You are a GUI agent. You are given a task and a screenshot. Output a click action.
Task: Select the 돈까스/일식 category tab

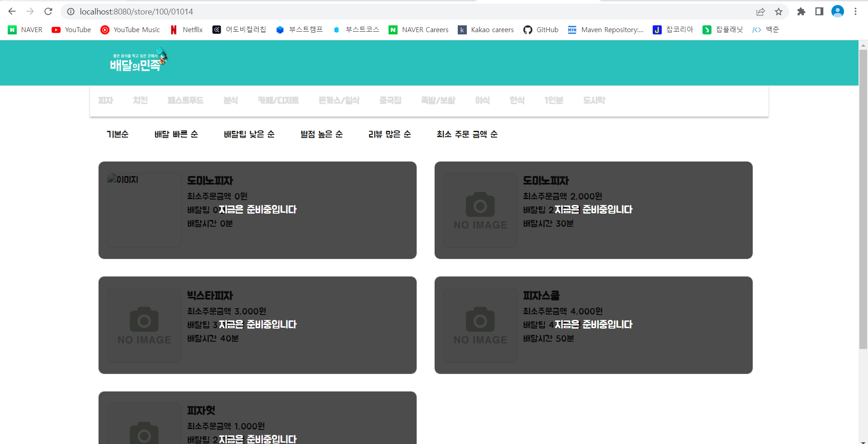click(339, 100)
